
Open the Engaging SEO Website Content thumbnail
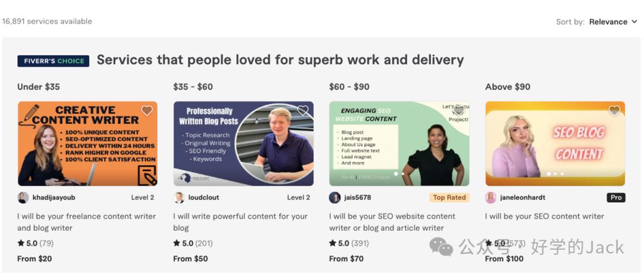click(399, 144)
